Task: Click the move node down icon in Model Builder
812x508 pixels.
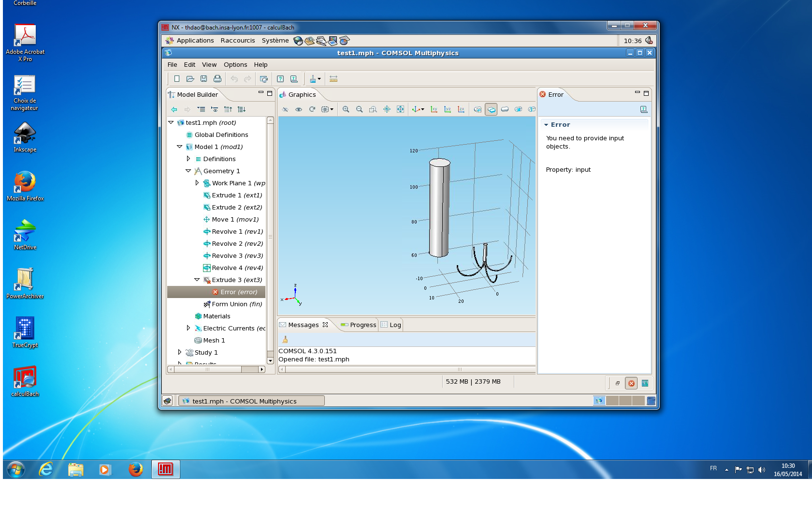Action: pyautogui.click(x=242, y=109)
